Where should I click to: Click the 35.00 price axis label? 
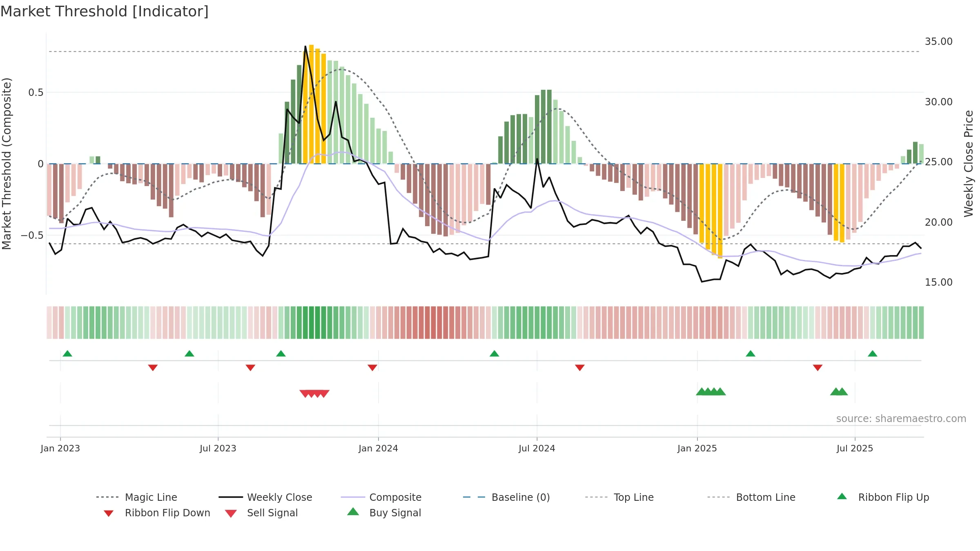(939, 42)
